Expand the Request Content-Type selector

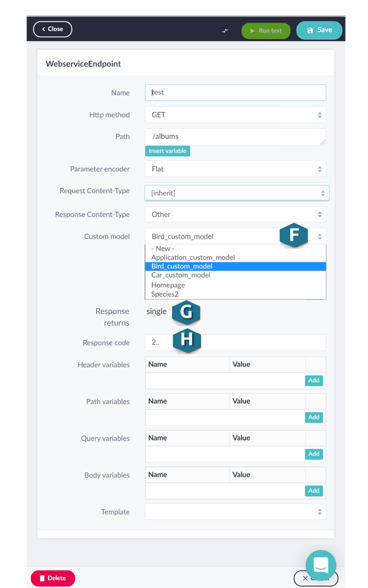(x=237, y=193)
